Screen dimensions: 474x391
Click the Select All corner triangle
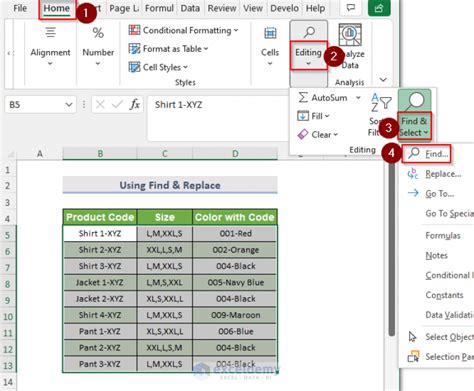point(10,154)
